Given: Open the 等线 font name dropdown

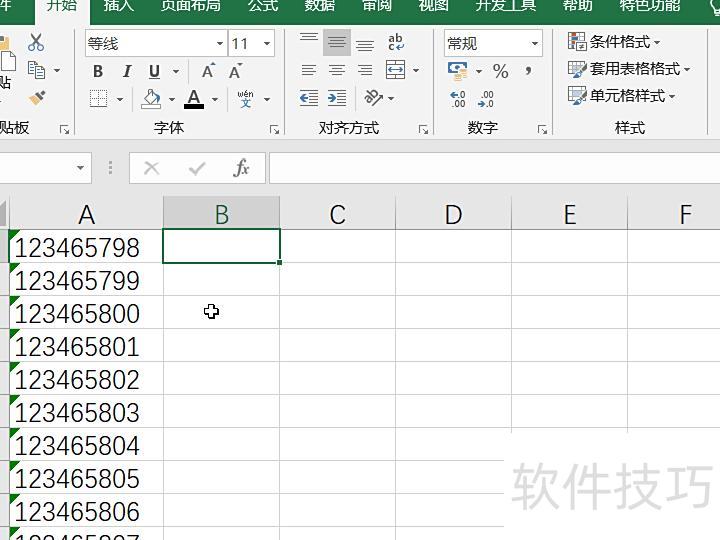Looking at the screenshot, I should [220, 43].
